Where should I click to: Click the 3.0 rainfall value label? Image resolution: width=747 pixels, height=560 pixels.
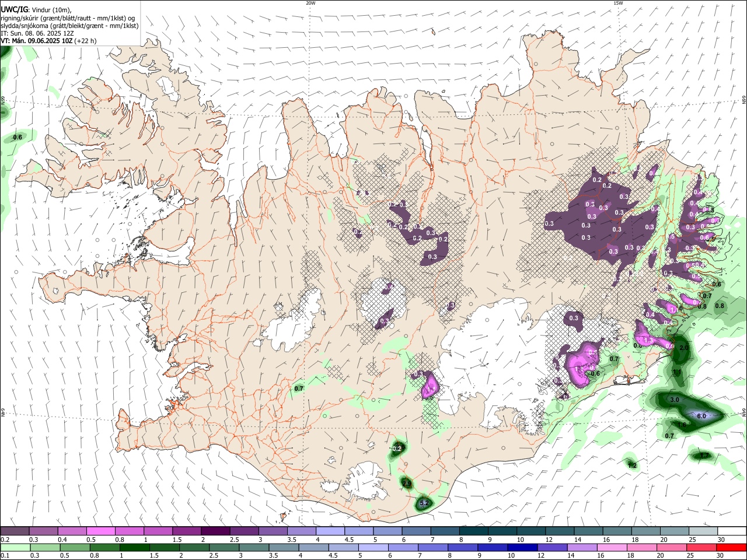click(674, 400)
